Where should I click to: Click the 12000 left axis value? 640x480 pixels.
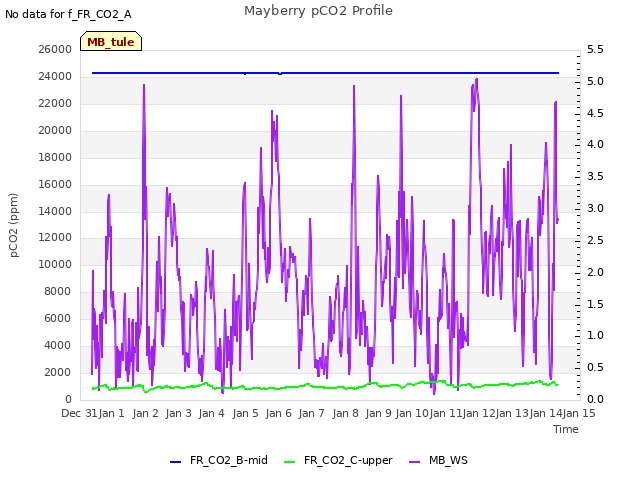point(55,238)
